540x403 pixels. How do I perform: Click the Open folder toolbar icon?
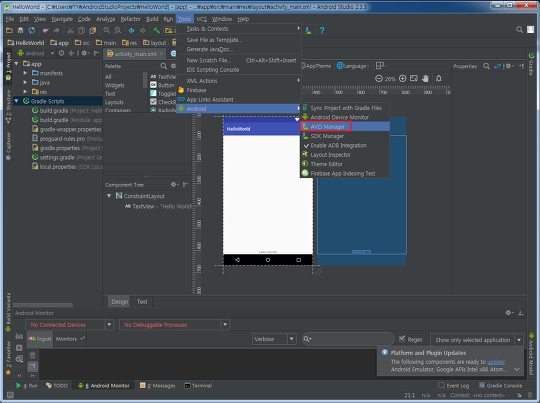10,30
